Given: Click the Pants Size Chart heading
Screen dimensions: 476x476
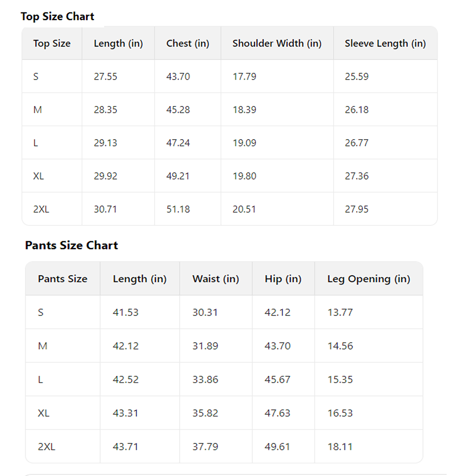Looking at the screenshot, I should click(71, 245).
